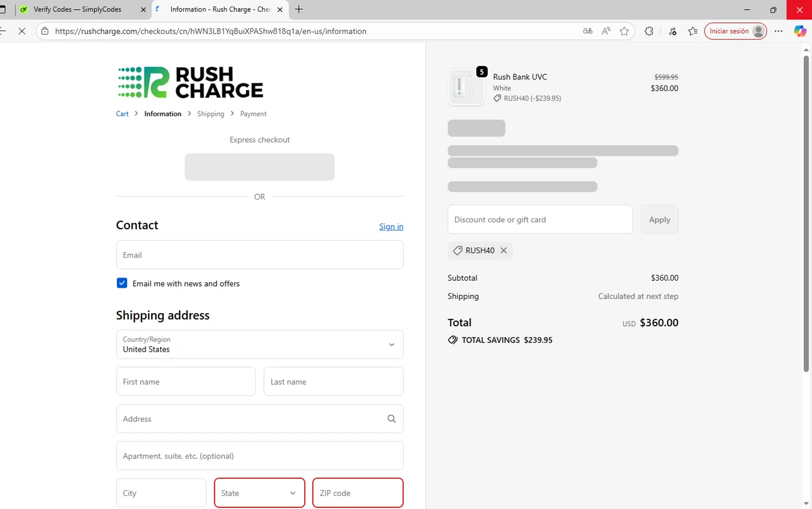Switch to the Verify Codes SimplyCodes tab

pos(77,10)
